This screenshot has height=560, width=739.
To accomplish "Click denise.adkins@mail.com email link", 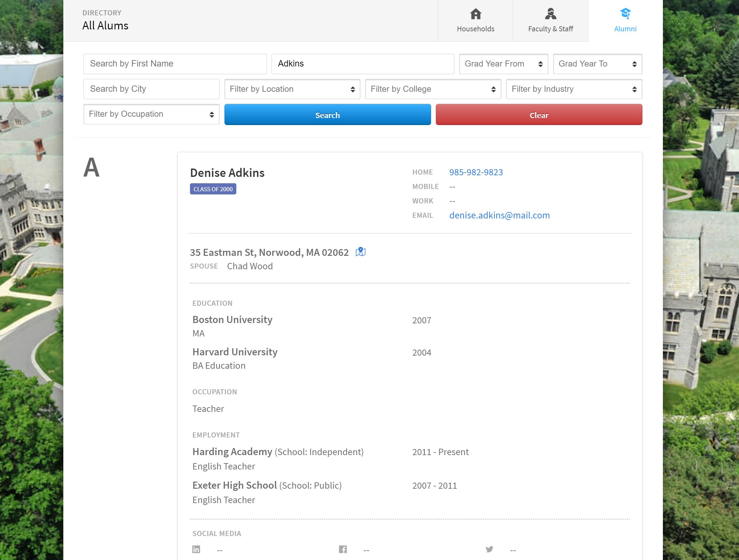I will (499, 216).
